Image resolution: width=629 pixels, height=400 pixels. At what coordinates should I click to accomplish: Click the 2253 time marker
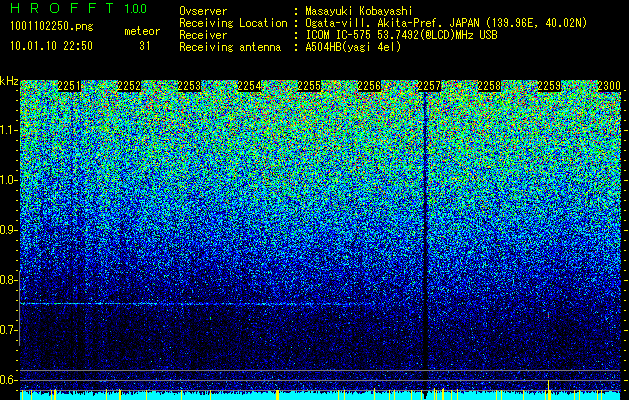189,86
